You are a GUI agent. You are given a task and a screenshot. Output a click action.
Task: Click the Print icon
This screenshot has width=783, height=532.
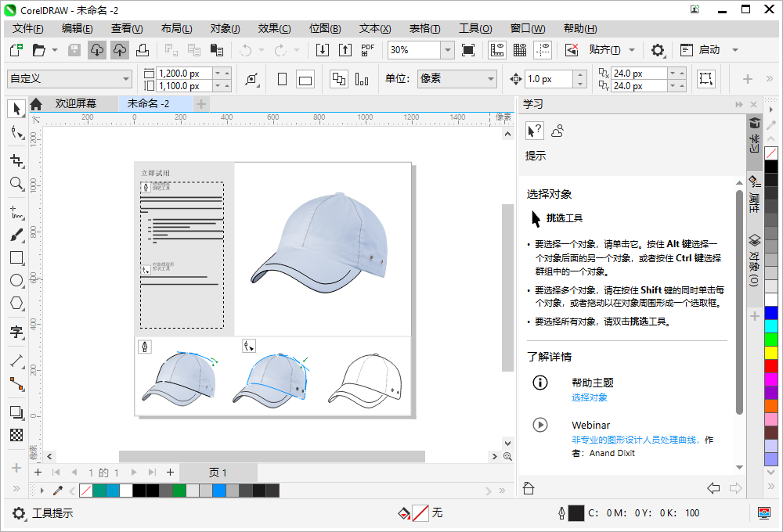[143, 50]
